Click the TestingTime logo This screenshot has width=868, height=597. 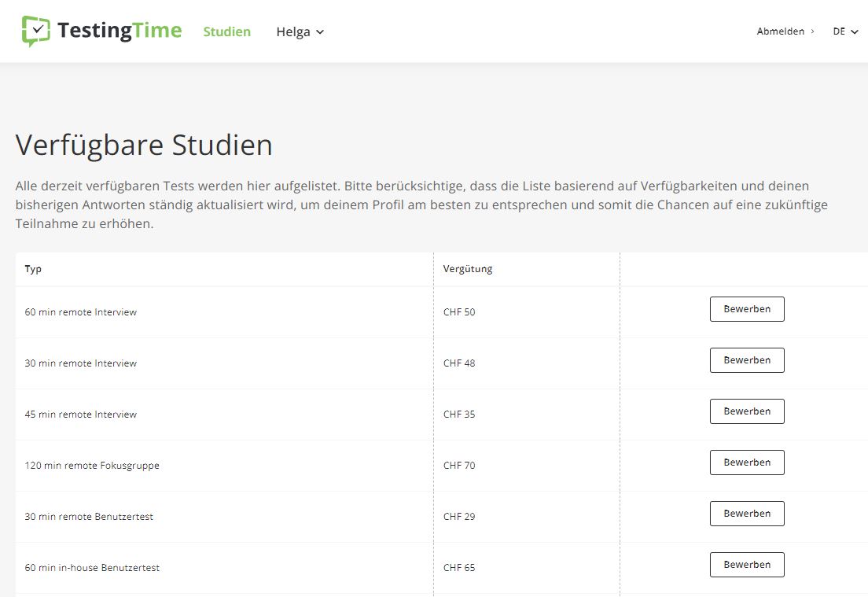tap(102, 31)
